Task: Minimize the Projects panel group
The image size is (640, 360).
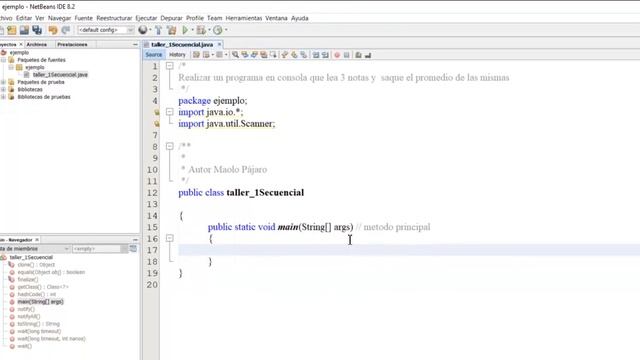Action: click(136, 44)
